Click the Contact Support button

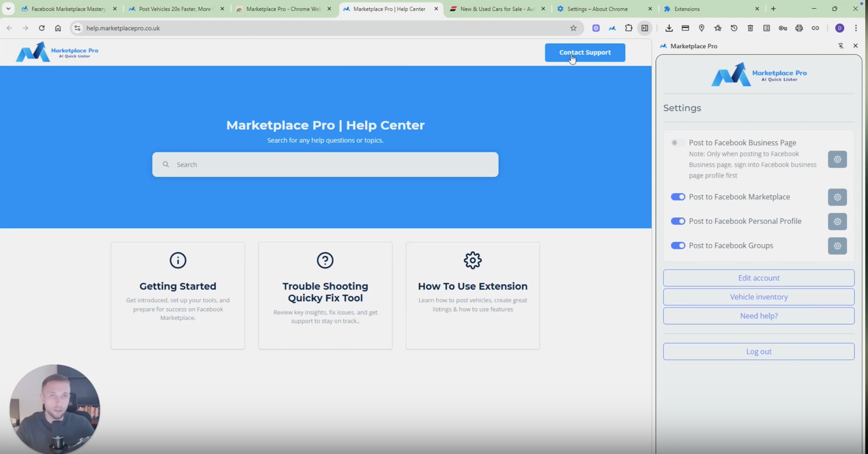(x=585, y=53)
